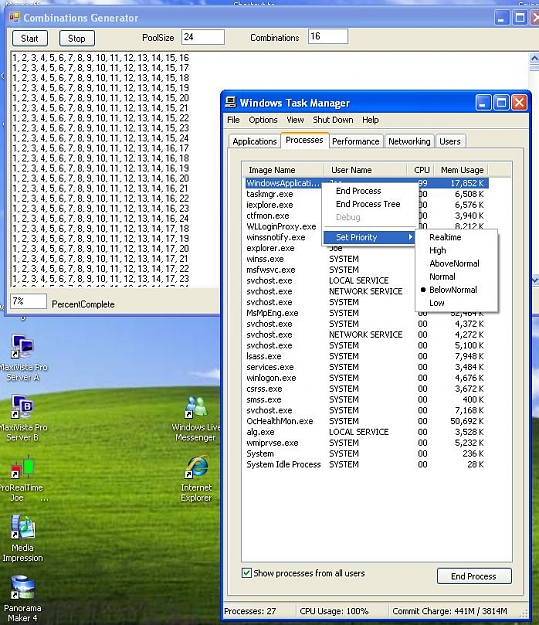Image resolution: width=539 pixels, height=625 pixels.
Task: Switch to the Users tab
Action: point(450,142)
